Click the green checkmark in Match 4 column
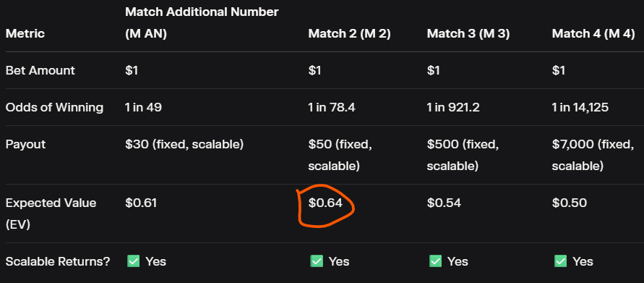 [561, 261]
